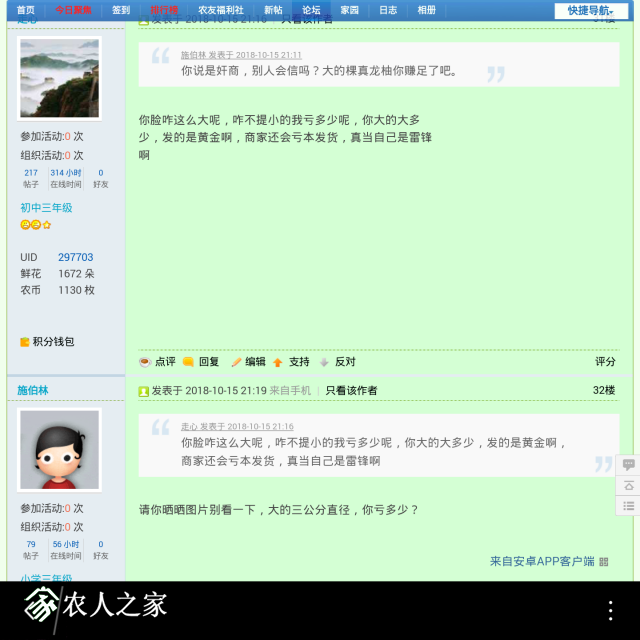This screenshot has height=640, width=640.
Task: Click the back-to-top icon on right edge
Action: [x=628, y=486]
